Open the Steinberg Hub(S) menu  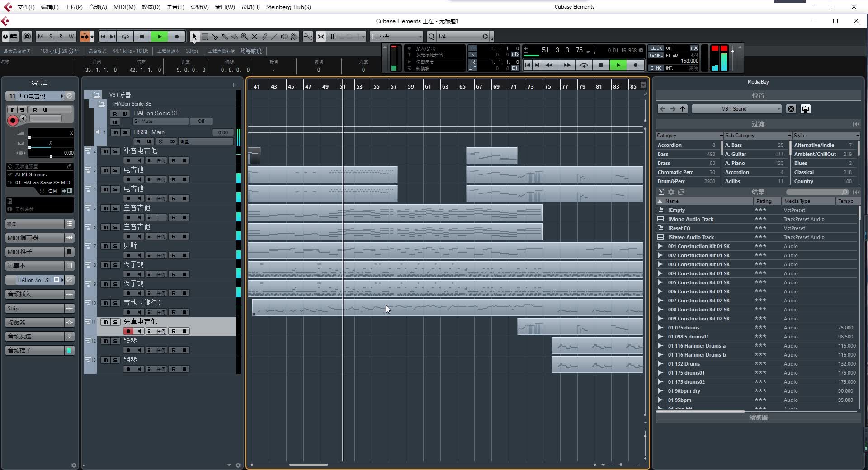point(288,7)
